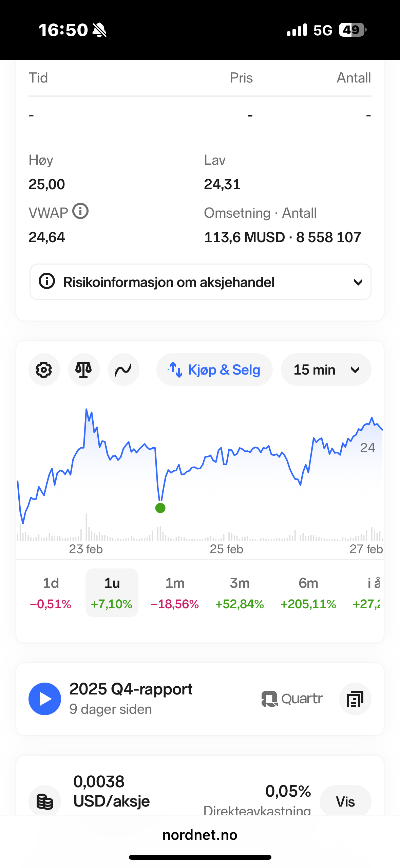Screen dimensions: 400x868
Task: Switch to the 3m chart period
Action: click(240, 593)
